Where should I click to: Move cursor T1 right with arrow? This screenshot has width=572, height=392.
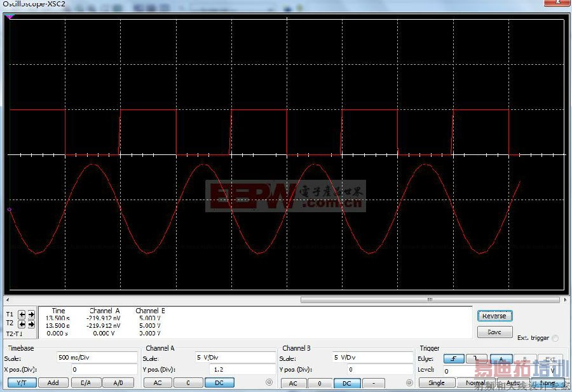[x=31, y=314]
